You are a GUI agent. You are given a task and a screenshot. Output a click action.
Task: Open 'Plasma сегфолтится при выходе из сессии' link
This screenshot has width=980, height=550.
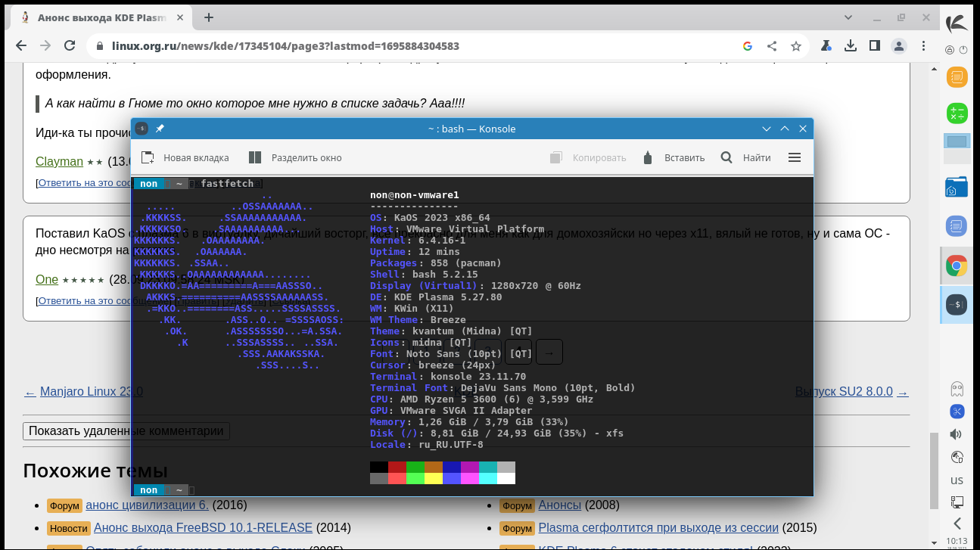[x=658, y=527]
